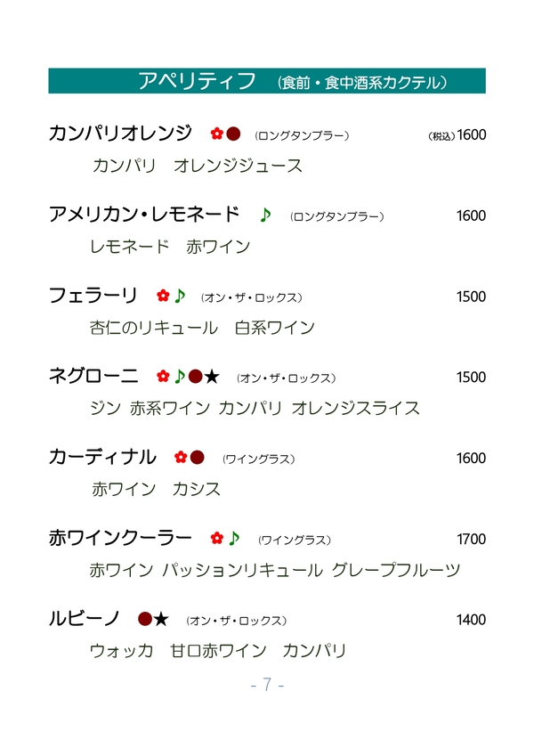Viewport: 534px width, 756px height.
Task: Click the green music note beside 赤ワインクーラー
Action: pos(234,538)
